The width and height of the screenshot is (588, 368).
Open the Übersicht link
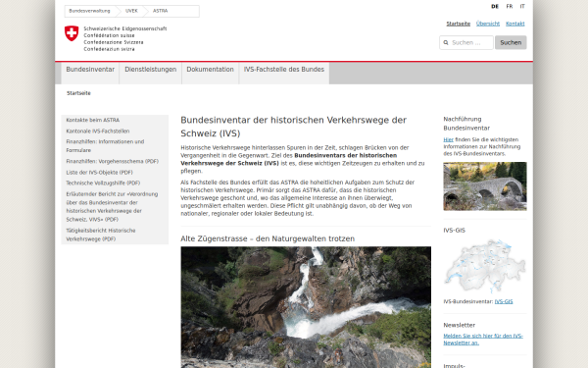point(488,24)
